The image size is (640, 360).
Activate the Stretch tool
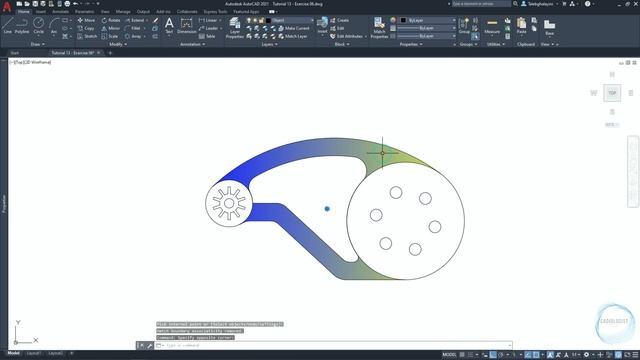[87, 36]
